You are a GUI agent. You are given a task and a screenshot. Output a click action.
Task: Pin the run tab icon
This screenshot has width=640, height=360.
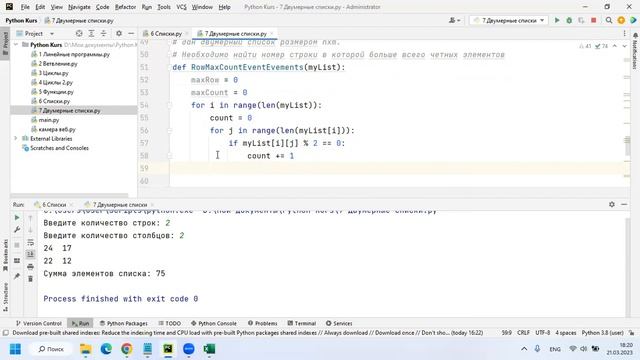coord(17,276)
